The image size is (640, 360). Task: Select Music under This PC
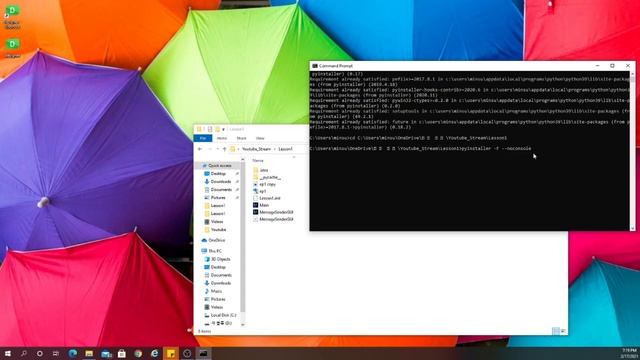pos(216,291)
